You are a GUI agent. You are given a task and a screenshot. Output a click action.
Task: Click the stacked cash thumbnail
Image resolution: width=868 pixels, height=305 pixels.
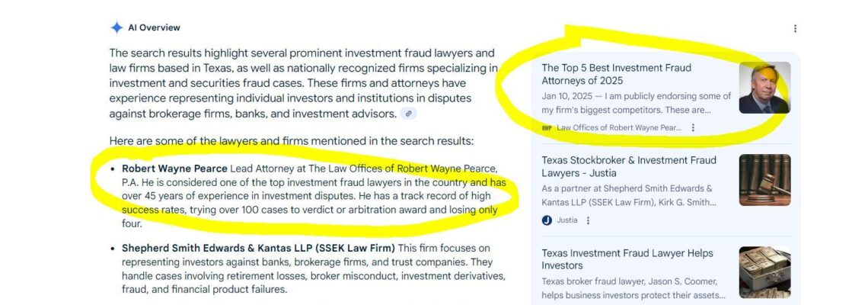point(764,272)
